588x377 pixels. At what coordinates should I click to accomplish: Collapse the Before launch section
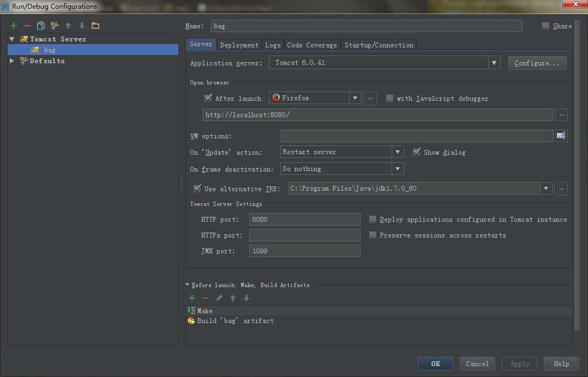[x=188, y=285]
